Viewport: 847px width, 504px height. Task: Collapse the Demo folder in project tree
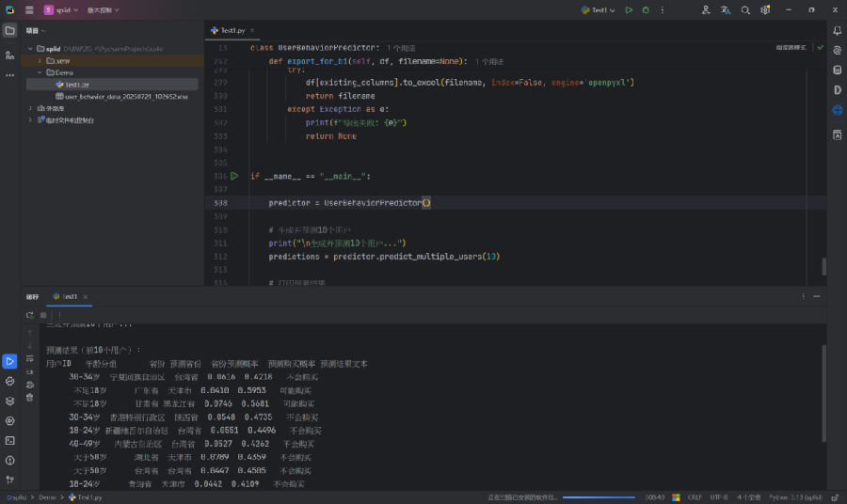[40, 72]
